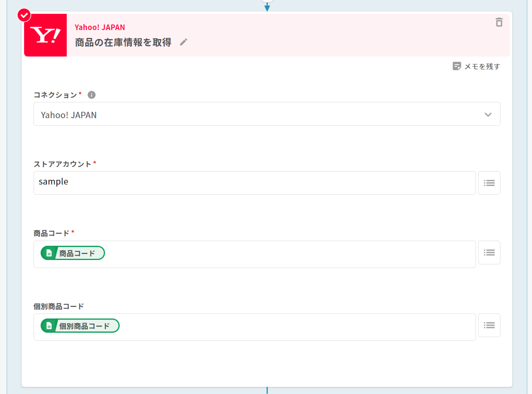Viewport: 532px width, 394px height.
Task: Click the memo note icon
Action: tap(456, 66)
